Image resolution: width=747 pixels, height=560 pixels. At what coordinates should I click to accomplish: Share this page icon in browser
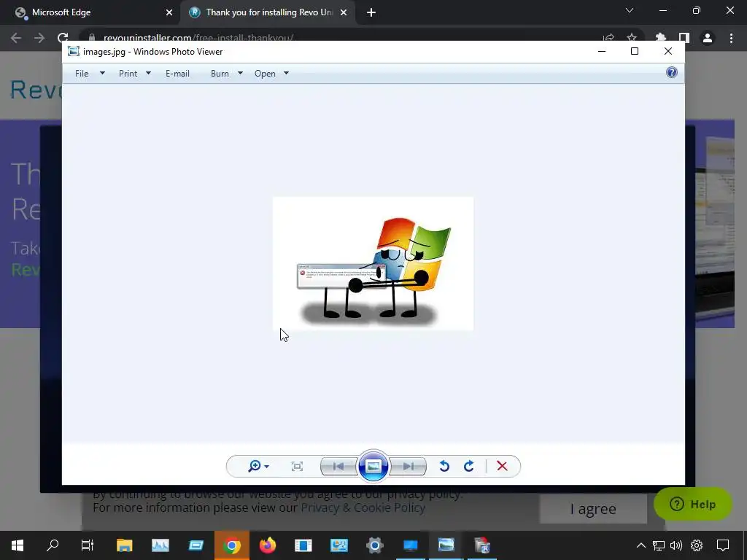click(608, 38)
